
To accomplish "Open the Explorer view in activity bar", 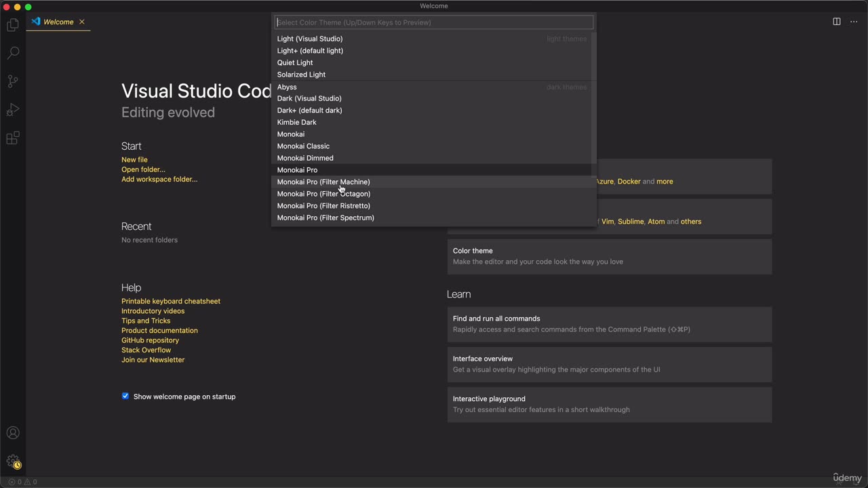I will [13, 25].
